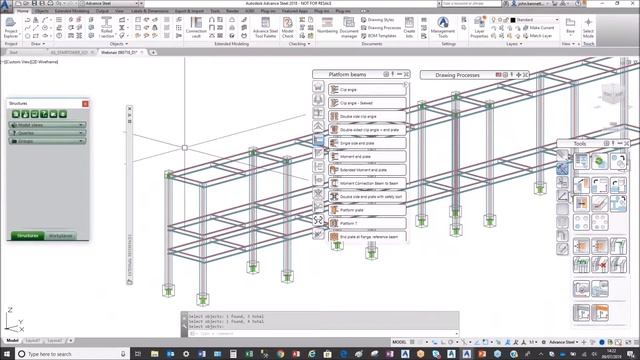Open Task View on the taskbar
The width and height of the screenshot is (640, 360).
click(x=138, y=354)
